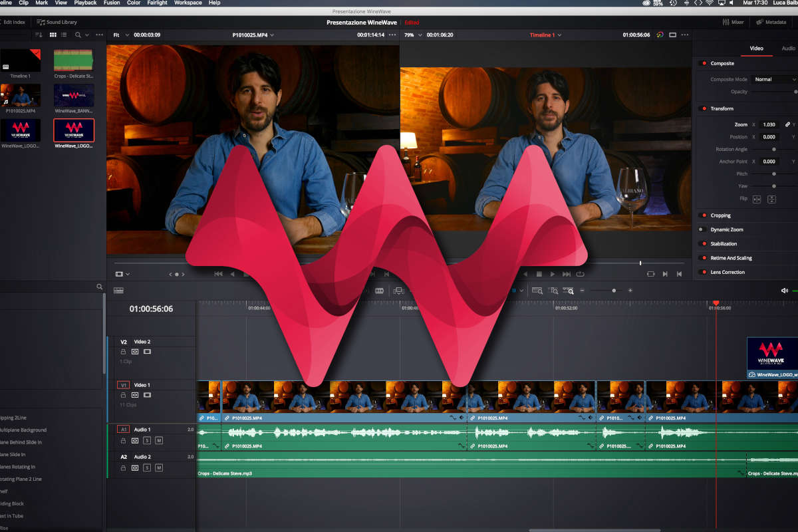Viewport: 798px width, 532px height.
Task: Open the Mixer panel
Action: pos(733,22)
